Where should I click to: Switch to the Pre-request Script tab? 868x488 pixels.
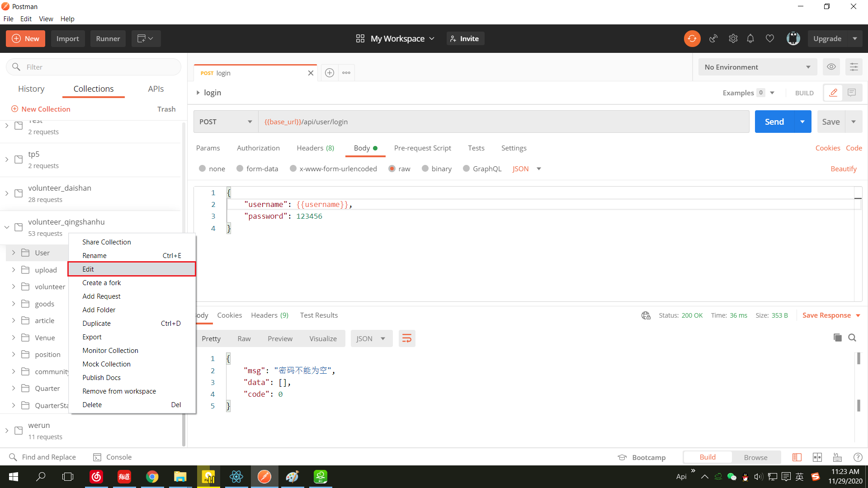(422, 148)
